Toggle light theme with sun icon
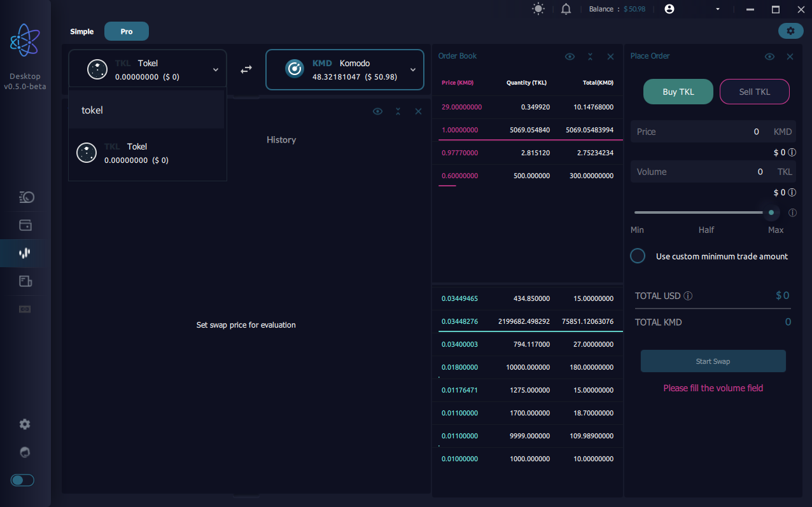Image resolution: width=812 pixels, height=507 pixels. point(538,9)
